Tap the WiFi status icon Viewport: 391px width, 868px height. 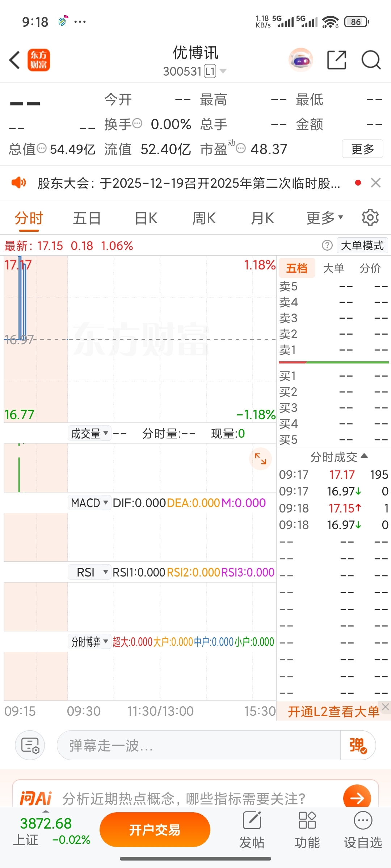pos(330,22)
